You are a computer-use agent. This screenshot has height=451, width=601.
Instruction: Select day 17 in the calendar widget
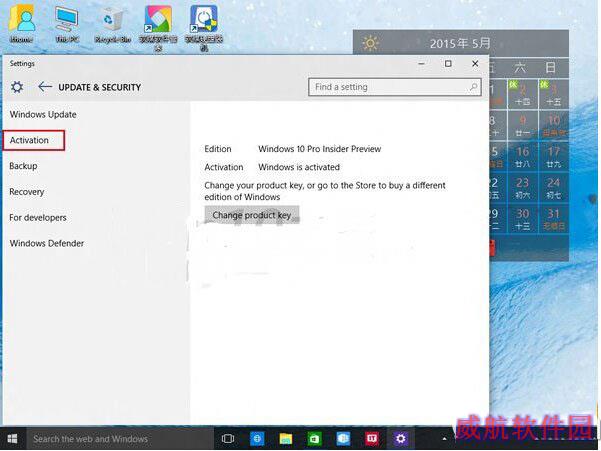(x=553, y=156)
